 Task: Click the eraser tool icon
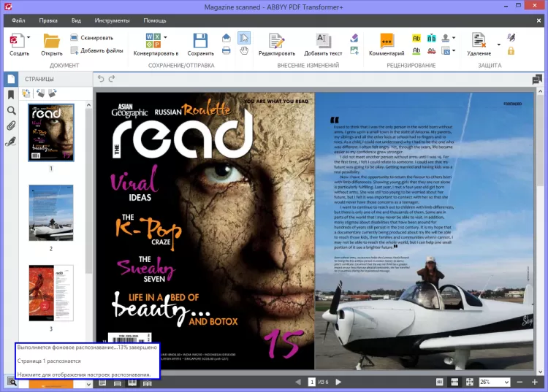354,38
